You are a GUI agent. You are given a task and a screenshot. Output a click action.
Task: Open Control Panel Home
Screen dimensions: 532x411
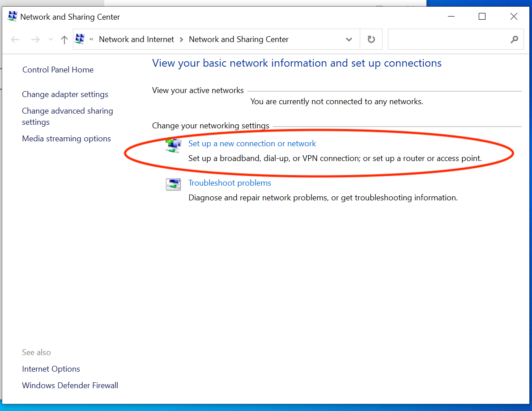58,70
